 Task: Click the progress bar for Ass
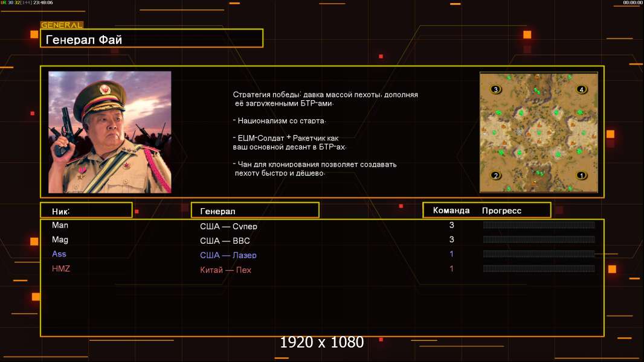[539, 254]
